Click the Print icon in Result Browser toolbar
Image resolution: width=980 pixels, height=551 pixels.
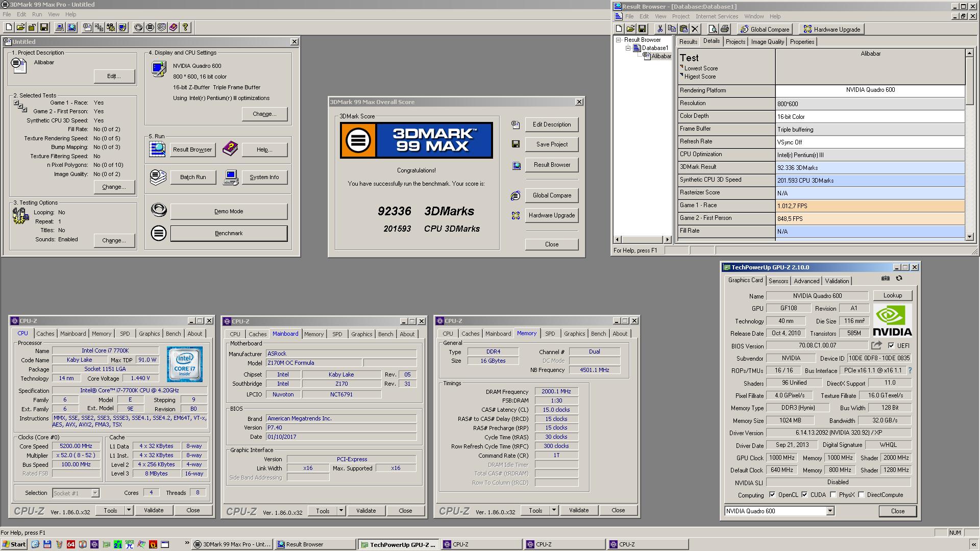tap(725, 29)
